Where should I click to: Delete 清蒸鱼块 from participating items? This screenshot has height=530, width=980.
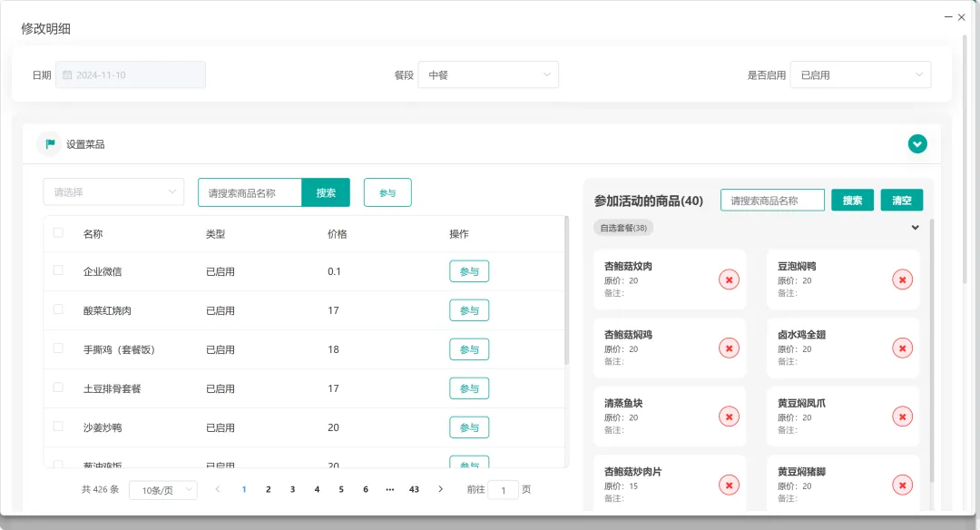(729, 417)
